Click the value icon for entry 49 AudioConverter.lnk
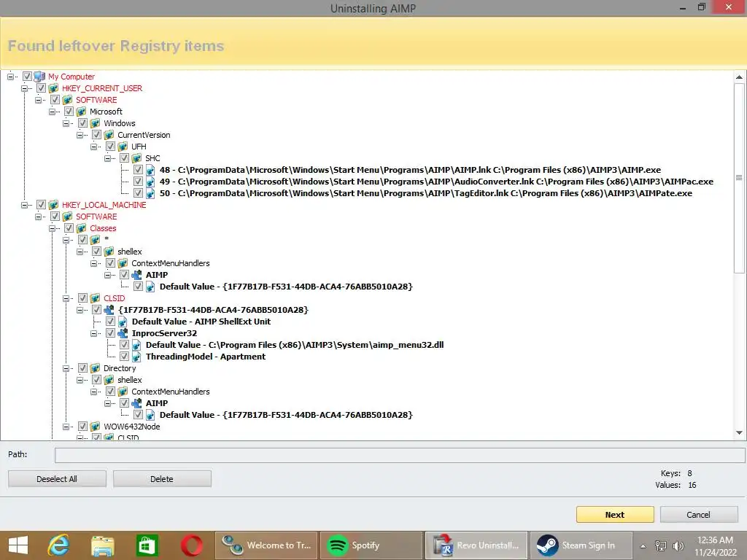Viewport: 747px width, 560px height. click(x=150, y=182)
